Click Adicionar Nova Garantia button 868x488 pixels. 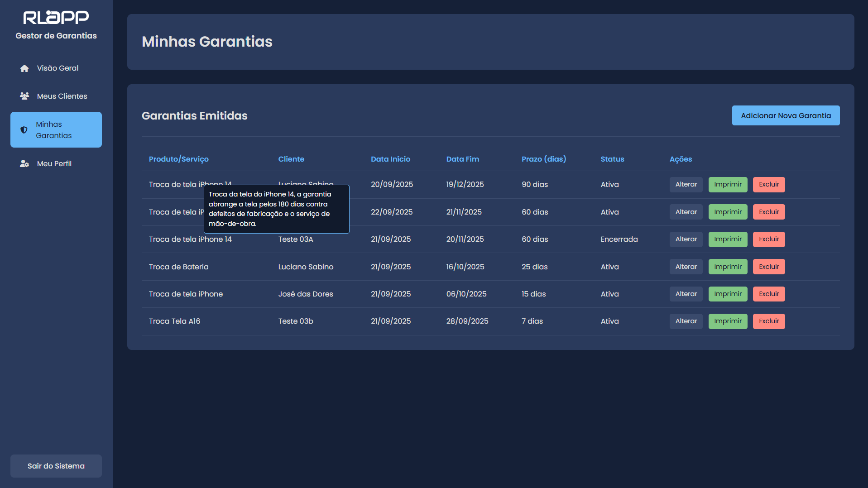(x=786, y=115)
